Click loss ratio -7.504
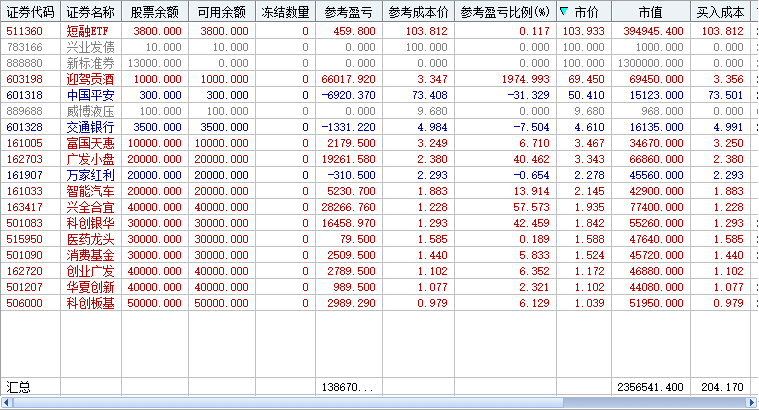The image size is (759, 410). (x=529, y=127)
